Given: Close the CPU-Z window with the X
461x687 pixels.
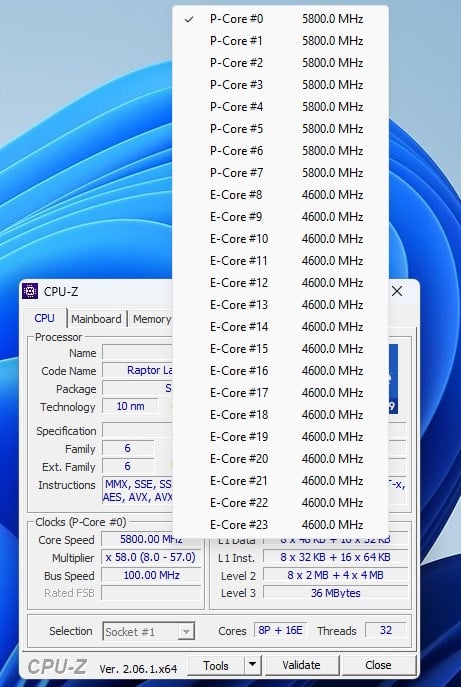Looking at the screenshot, I should click(x=397, y=291).
